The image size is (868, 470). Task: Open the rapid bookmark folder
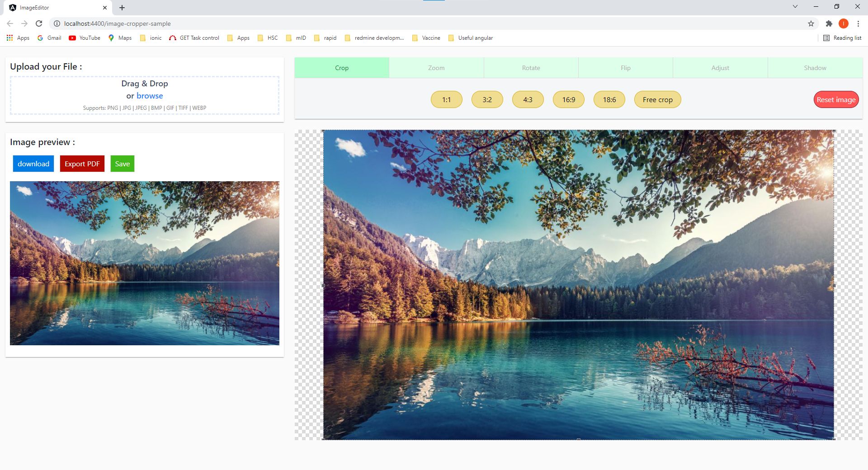tap(325, 38)
